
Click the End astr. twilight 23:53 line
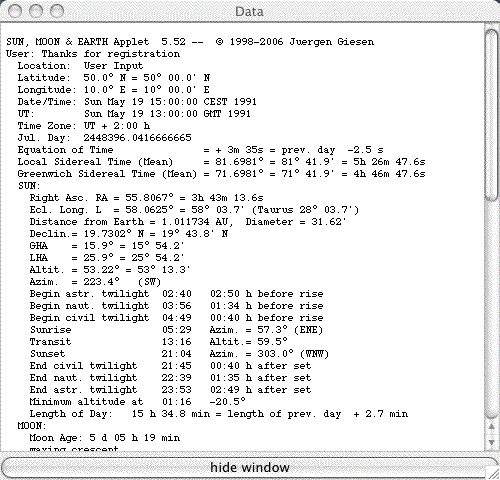(170, 390)
